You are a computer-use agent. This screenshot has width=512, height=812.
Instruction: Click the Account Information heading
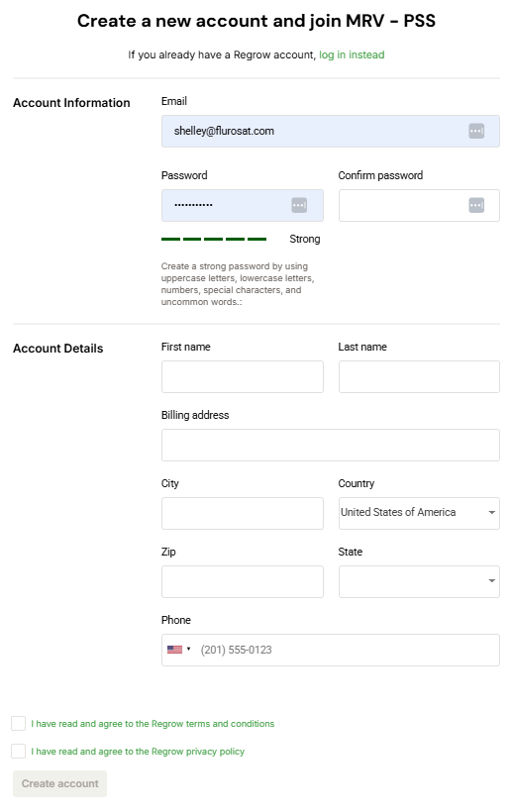click(x=71, y=103)
